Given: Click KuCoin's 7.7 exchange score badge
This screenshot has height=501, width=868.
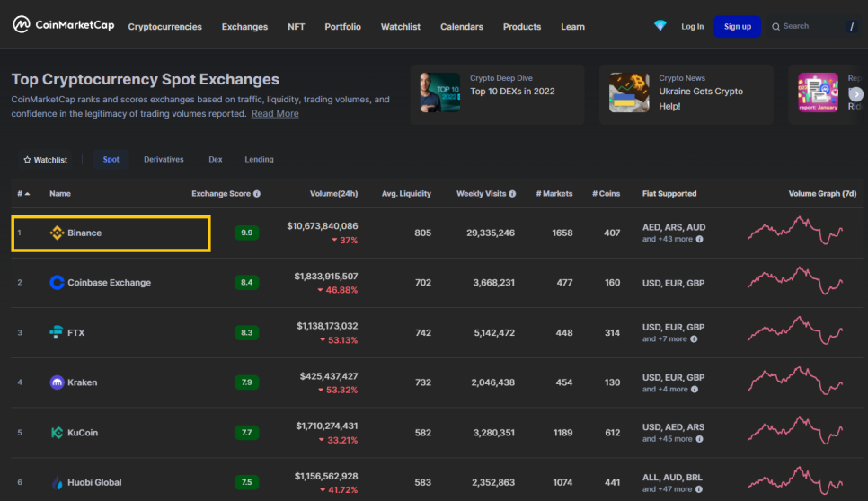Looking at the screenshot, I should click(x=247, y=433).
